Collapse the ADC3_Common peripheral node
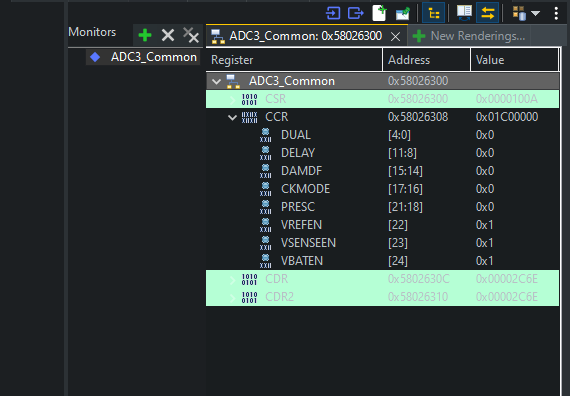The height and width of the screenshot is (396, 570). [x=216, y=81]
